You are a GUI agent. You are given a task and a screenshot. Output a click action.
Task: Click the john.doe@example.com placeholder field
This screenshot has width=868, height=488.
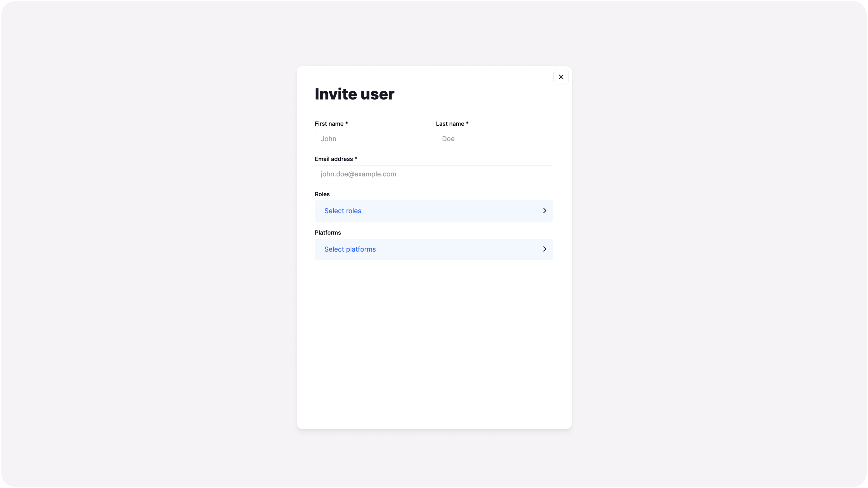click(434, 174)
